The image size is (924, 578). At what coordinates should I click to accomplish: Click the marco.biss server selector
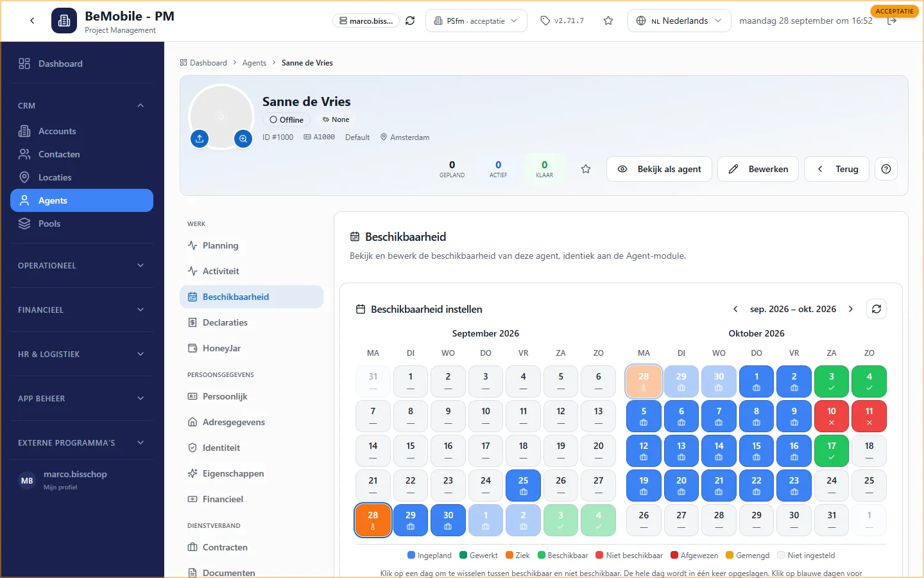366,21
